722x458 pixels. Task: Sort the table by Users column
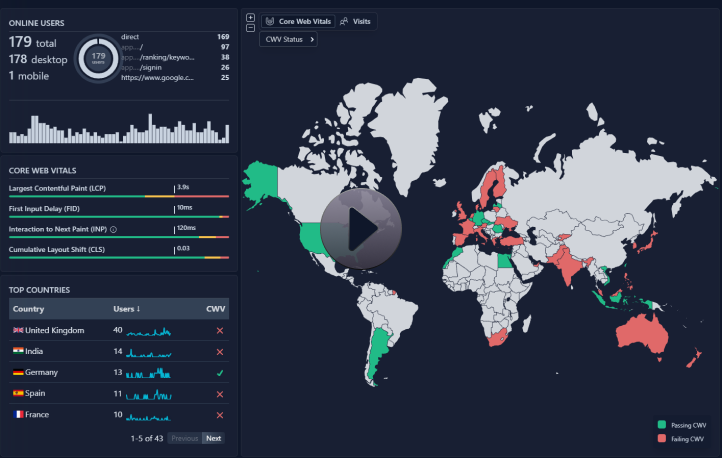pyautogui.click(x=125, y=309)
